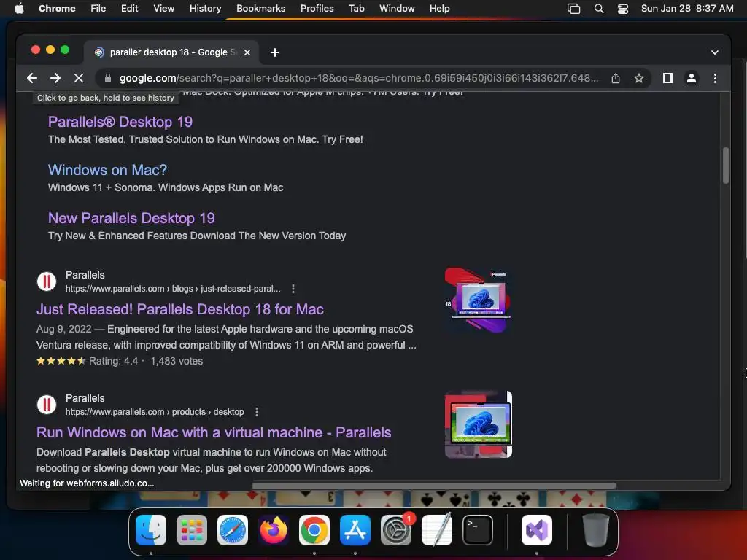Screen dimensions: 747x560
Task: Open Control Center in menu bar
Action: [623, 9]
